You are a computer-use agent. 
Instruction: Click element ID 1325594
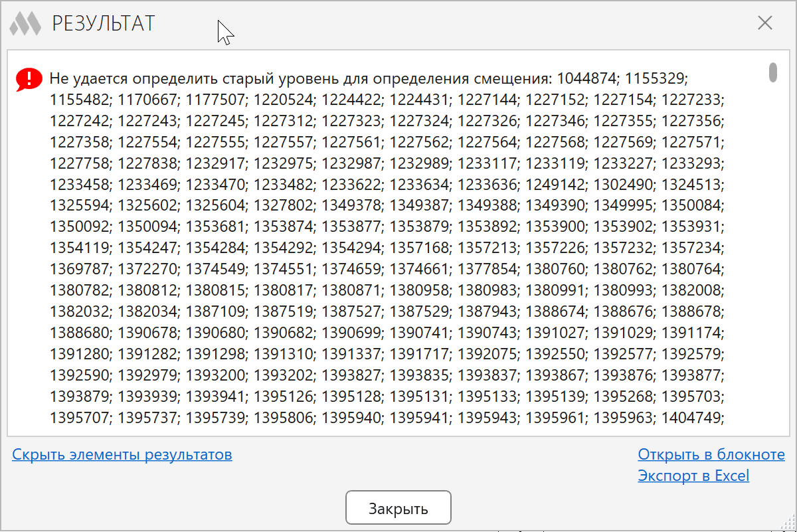click(x=80, y=206)
